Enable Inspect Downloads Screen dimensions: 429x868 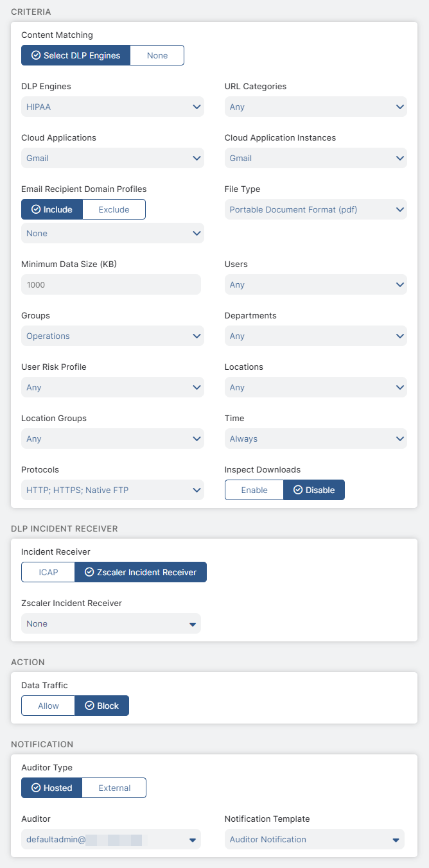(x=254, y=489)
